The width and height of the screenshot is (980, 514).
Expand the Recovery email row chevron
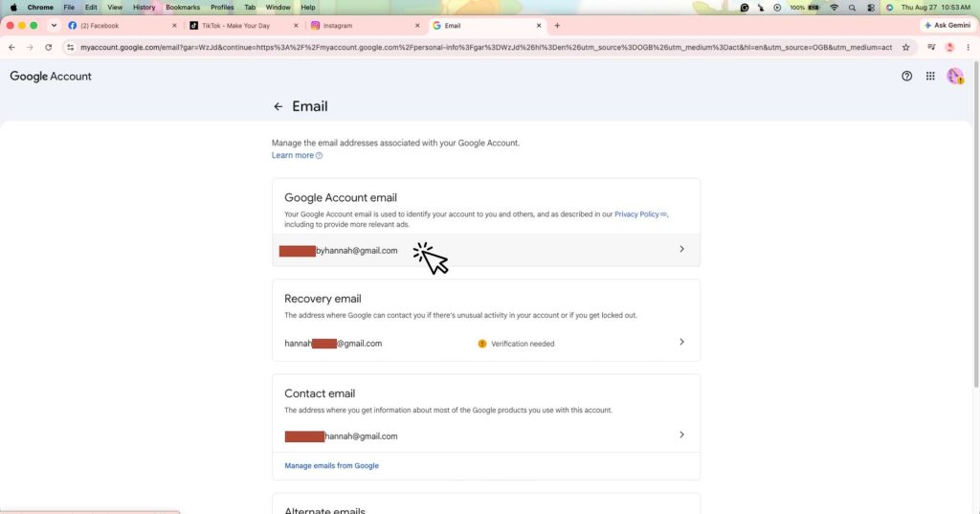pyautogui.click(x=681, y=342)
